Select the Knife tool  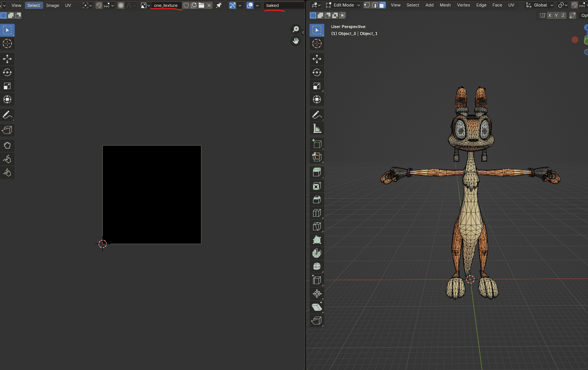pos(317,226)
